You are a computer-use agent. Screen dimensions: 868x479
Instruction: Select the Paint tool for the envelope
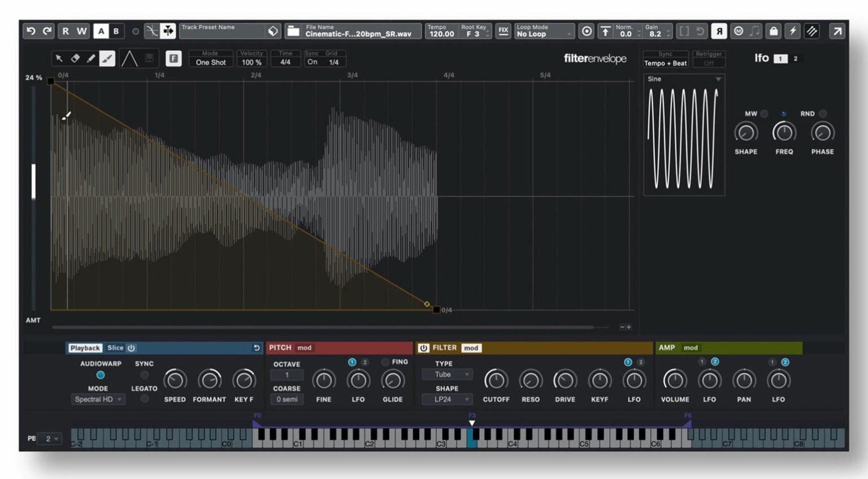click(107, 58)
